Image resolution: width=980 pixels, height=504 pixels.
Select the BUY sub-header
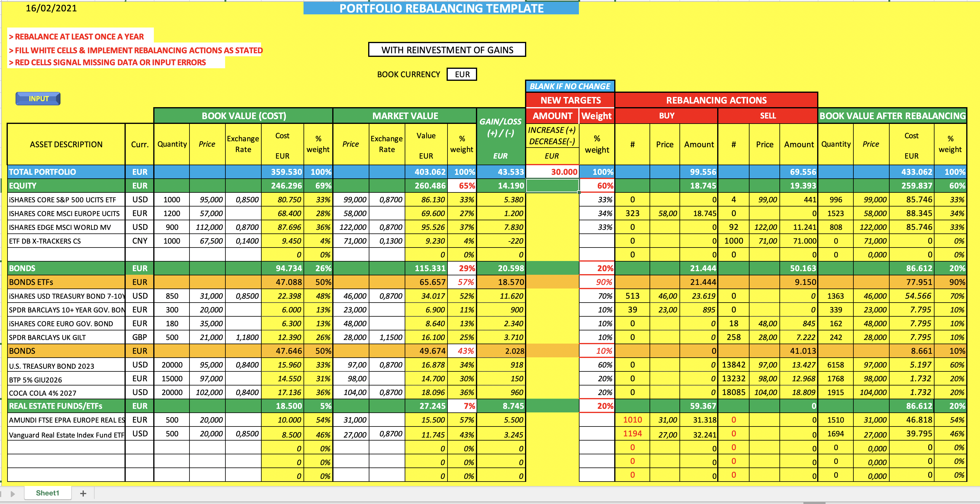(667, 116)
